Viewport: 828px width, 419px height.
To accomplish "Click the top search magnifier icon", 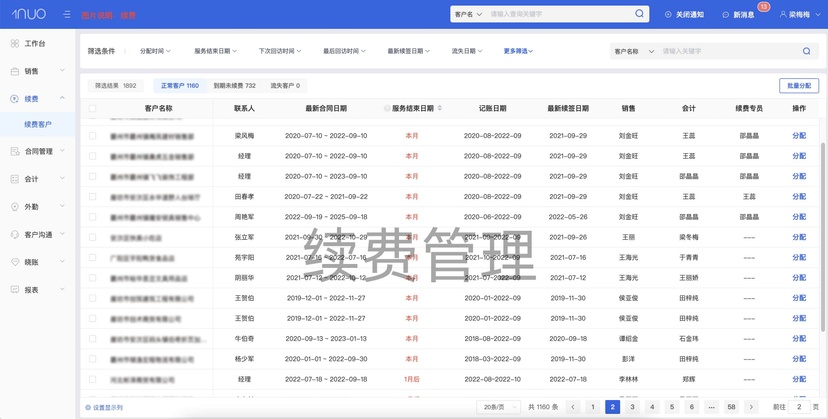I will 639,14.
